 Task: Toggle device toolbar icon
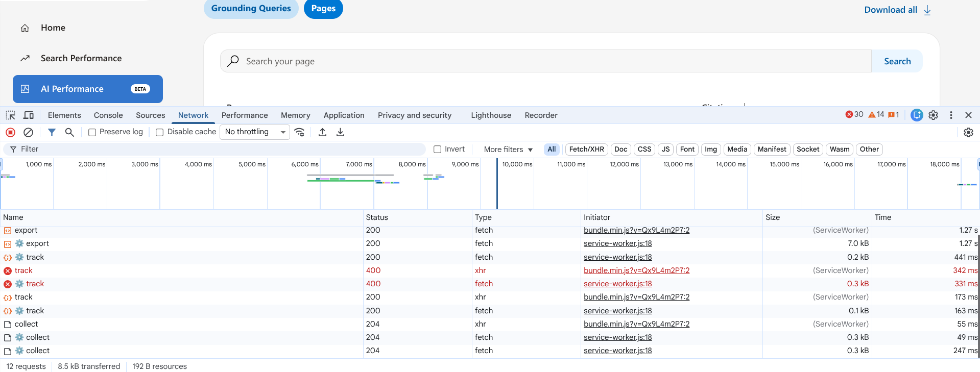click(x=29, y=115)
